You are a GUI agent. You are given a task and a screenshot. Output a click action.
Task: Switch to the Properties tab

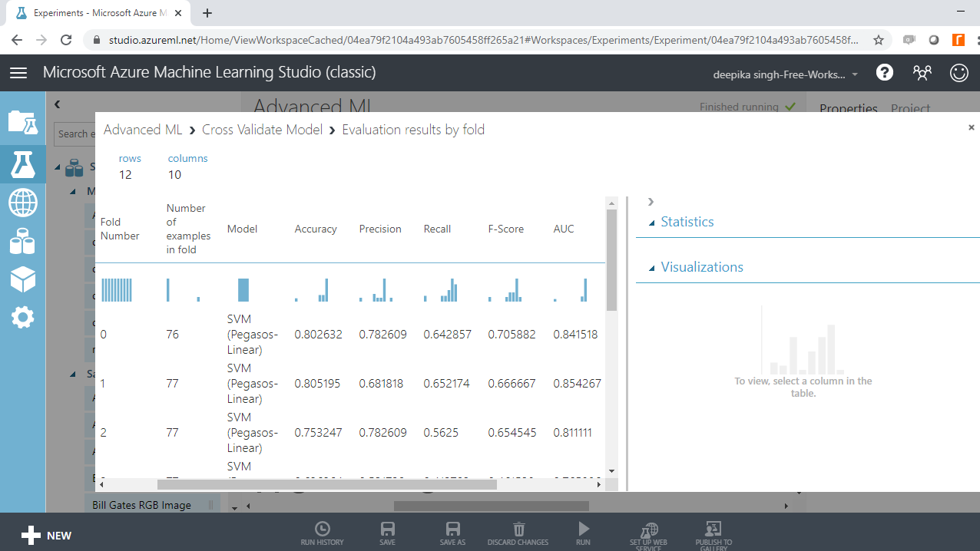pyautogui.click(x=849, y=109)
